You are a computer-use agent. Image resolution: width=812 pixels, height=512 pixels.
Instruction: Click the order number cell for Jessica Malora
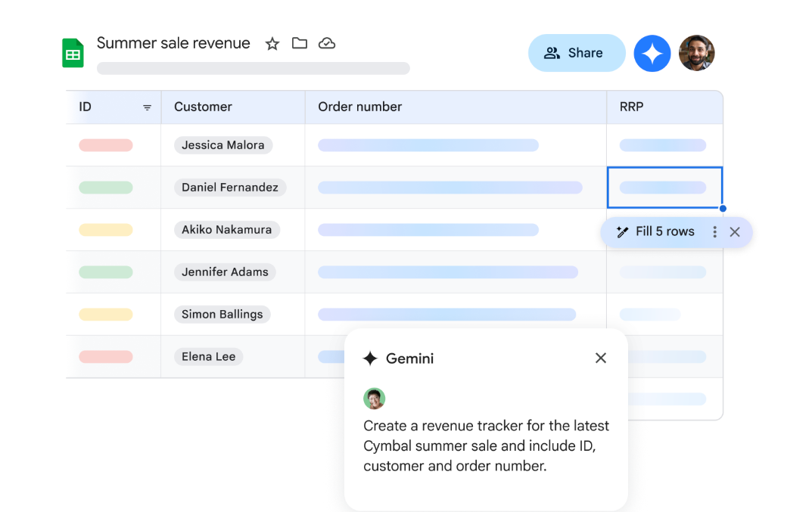tap(456, 145)
